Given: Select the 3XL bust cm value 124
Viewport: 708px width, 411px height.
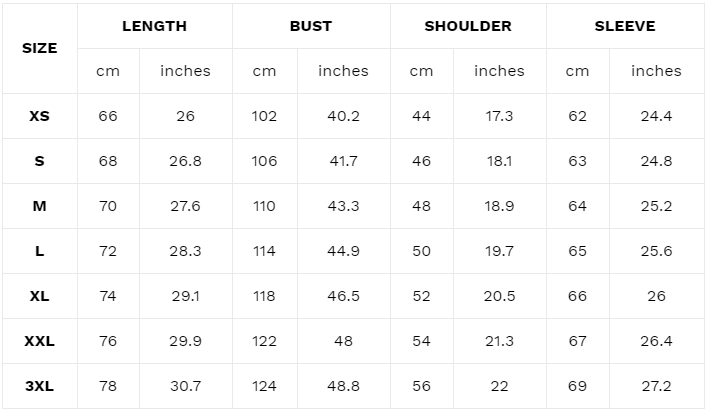Looking at the screenshot, I should point(264,386).
